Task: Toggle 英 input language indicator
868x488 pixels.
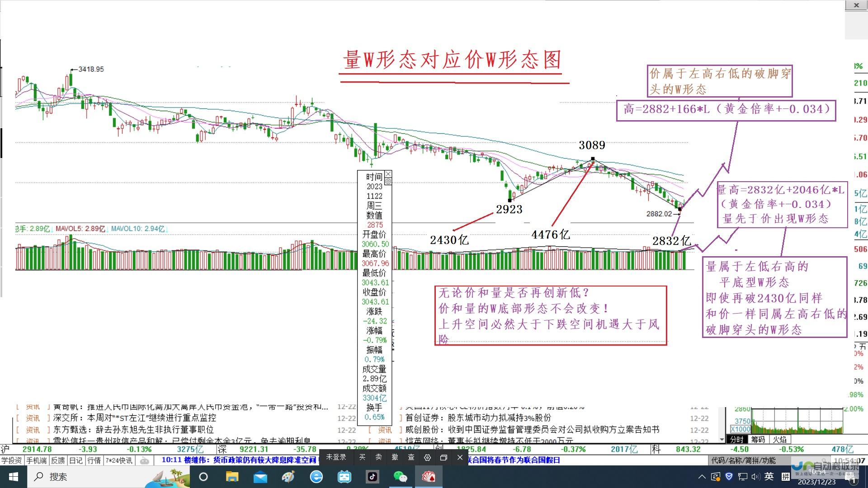Action: [x=769, y=476]
